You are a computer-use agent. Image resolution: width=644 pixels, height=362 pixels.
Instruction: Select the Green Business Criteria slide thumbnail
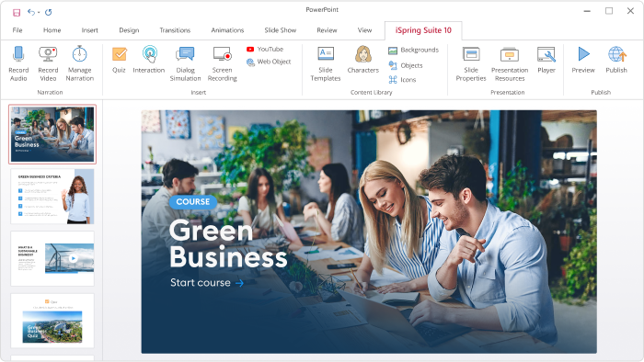(52, 197)
